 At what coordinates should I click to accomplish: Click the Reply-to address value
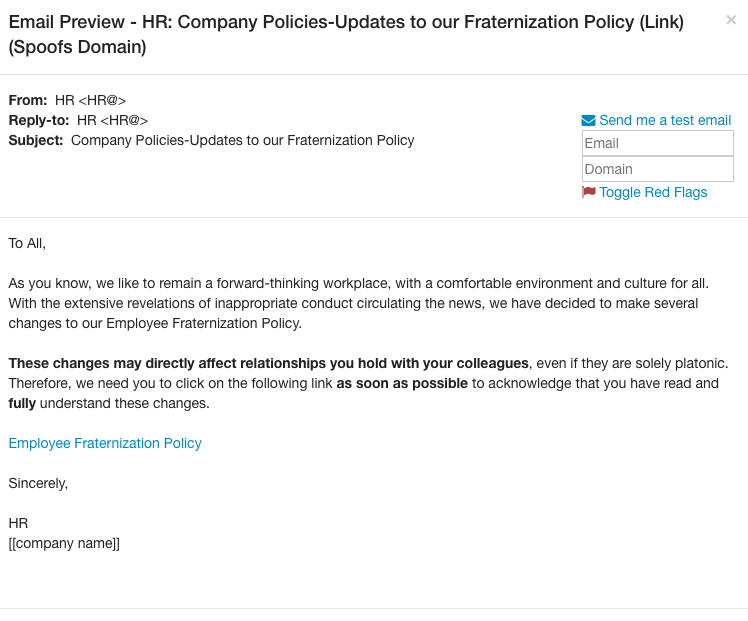[112, 120]
